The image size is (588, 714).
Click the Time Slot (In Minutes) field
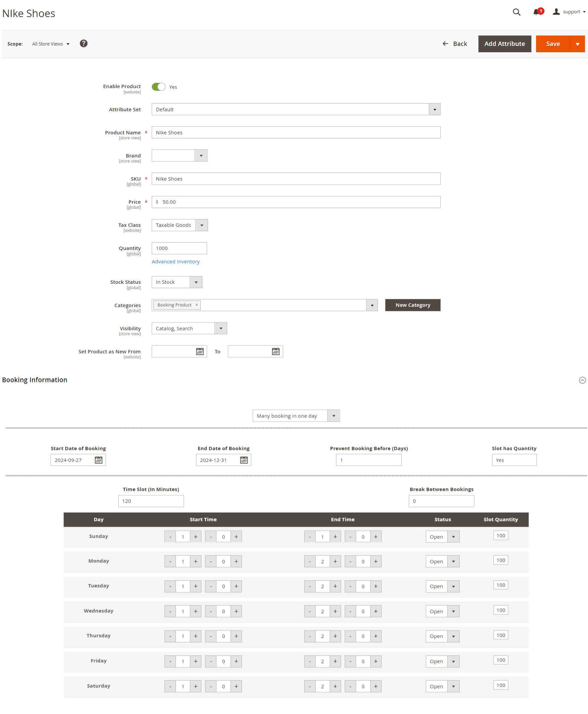pyautogui.click(x=151, y=501)
